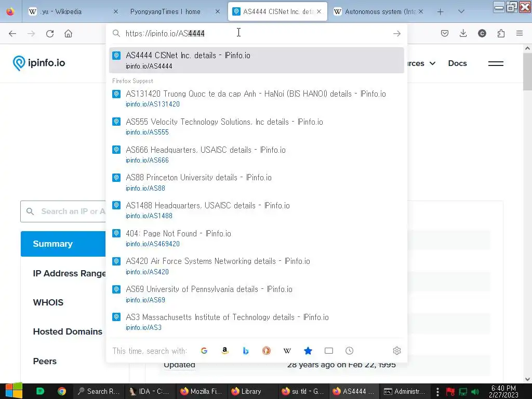
Task: Open the Extensions puzzle icon
Action: (x=501, y=33)
